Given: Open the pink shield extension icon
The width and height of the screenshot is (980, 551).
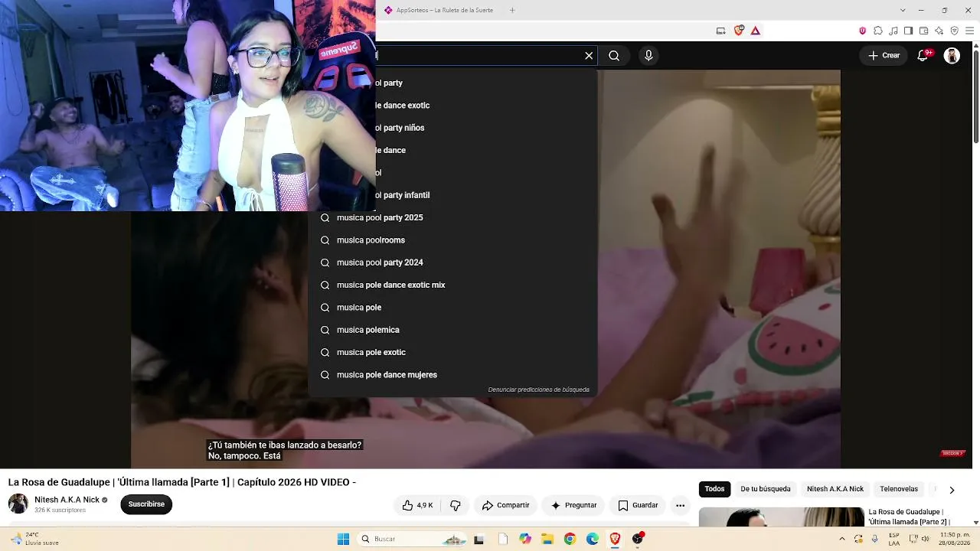Looking at the screenshot, I should coord(863,31).
